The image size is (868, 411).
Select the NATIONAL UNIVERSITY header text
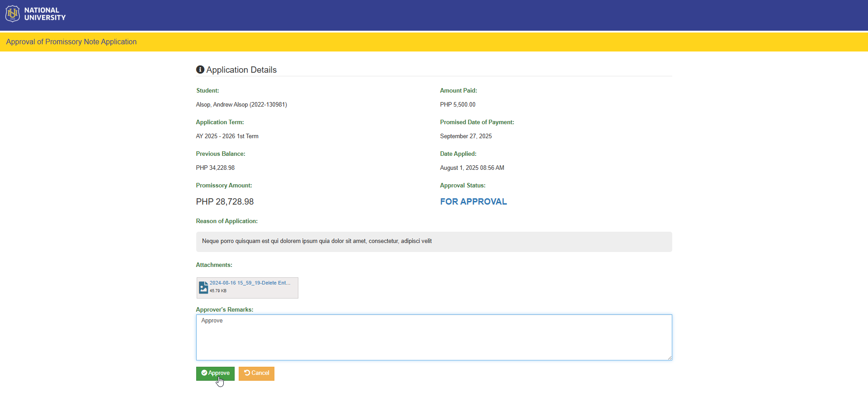[x=45, y=14]
